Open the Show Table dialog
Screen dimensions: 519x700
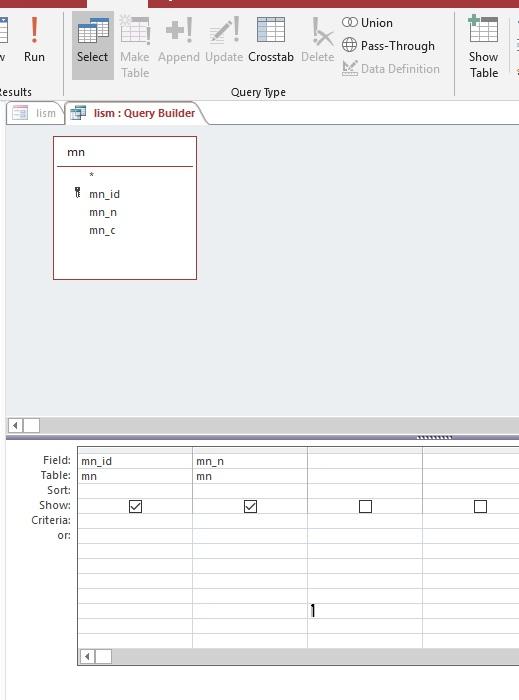[x=483, y=46]
